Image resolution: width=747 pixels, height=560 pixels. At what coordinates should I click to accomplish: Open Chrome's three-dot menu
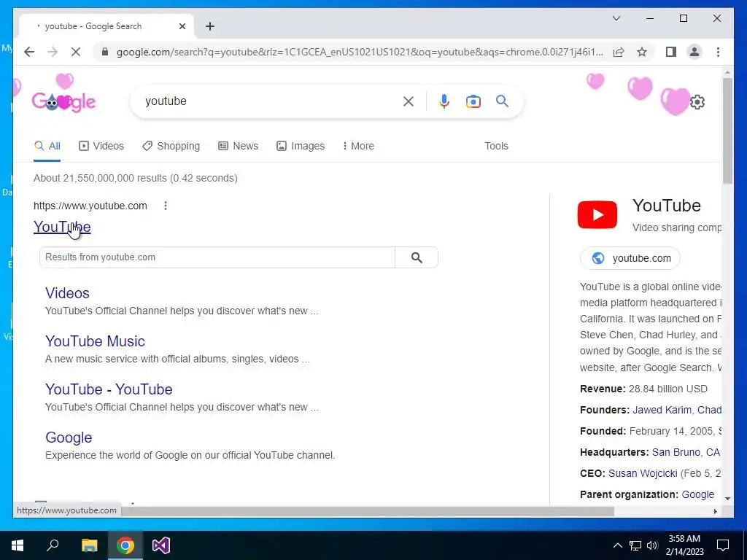tap(718, 52)
